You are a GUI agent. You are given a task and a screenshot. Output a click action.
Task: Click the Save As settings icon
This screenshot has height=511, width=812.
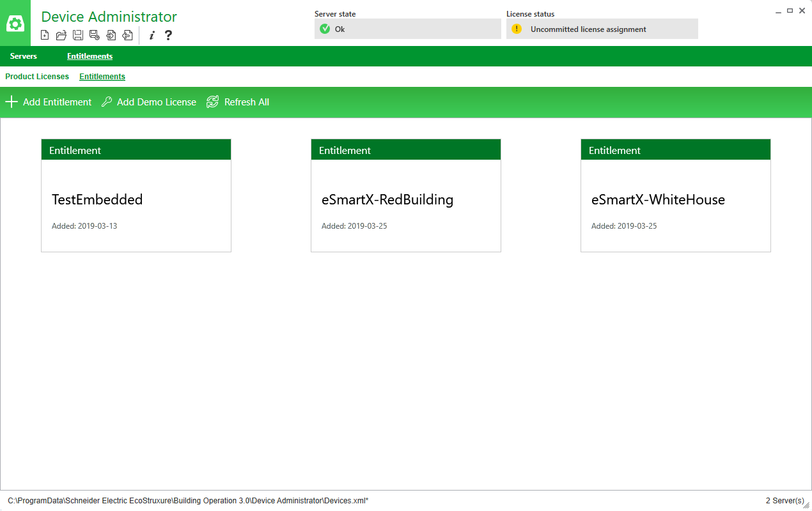(x=95, y=35)
